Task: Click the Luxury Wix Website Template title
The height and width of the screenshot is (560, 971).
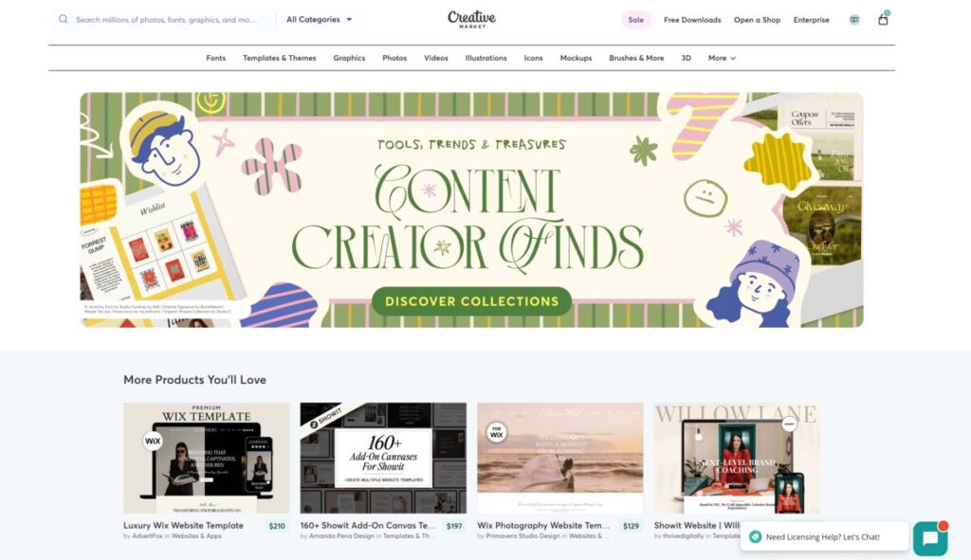Action: [x=183, y=525]
